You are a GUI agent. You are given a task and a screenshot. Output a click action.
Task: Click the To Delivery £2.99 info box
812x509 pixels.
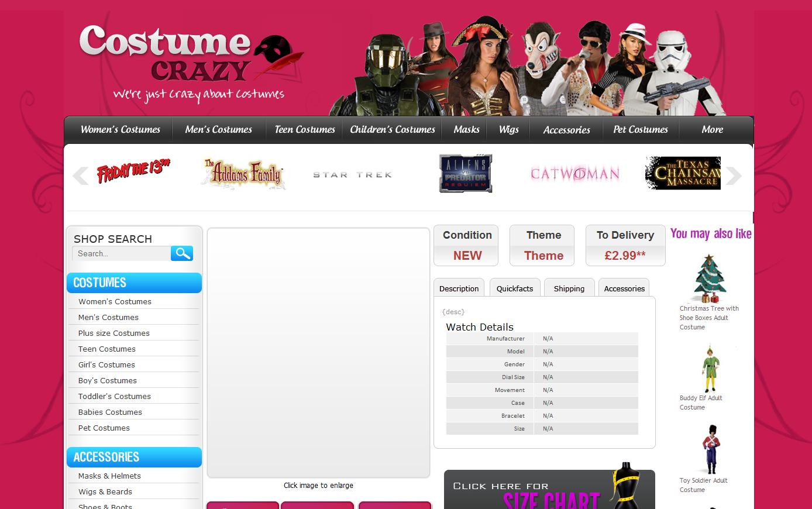[x=625, y=245]
